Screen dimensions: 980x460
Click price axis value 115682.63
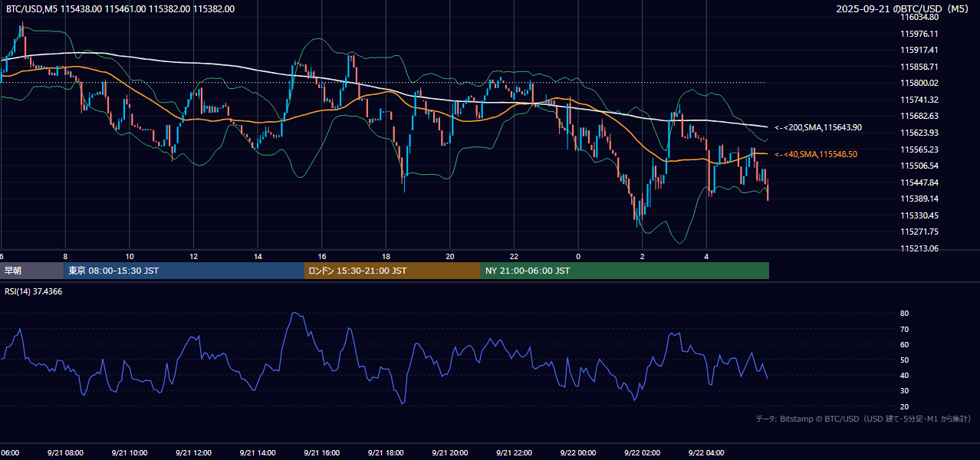point(919,116)
